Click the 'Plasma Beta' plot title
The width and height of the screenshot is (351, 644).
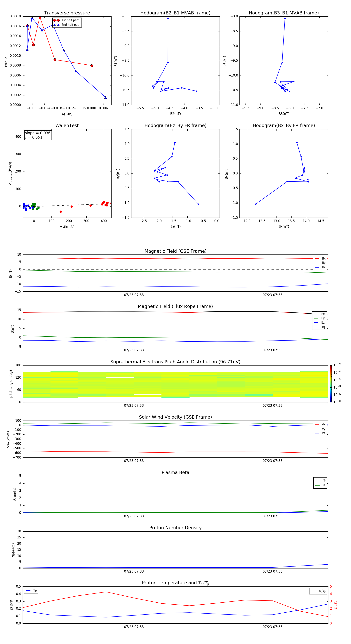pyautogui.click(x=175, y=473)
